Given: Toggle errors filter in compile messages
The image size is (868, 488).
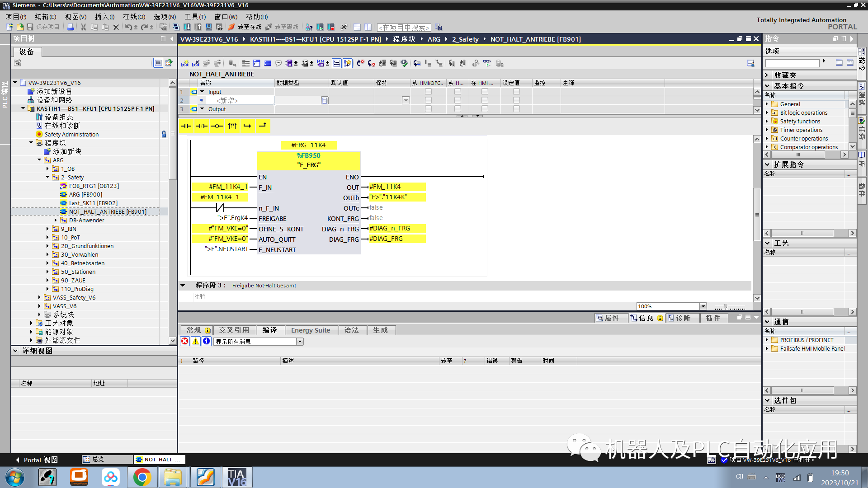Looking at the screenshot, I should [185, 341].
